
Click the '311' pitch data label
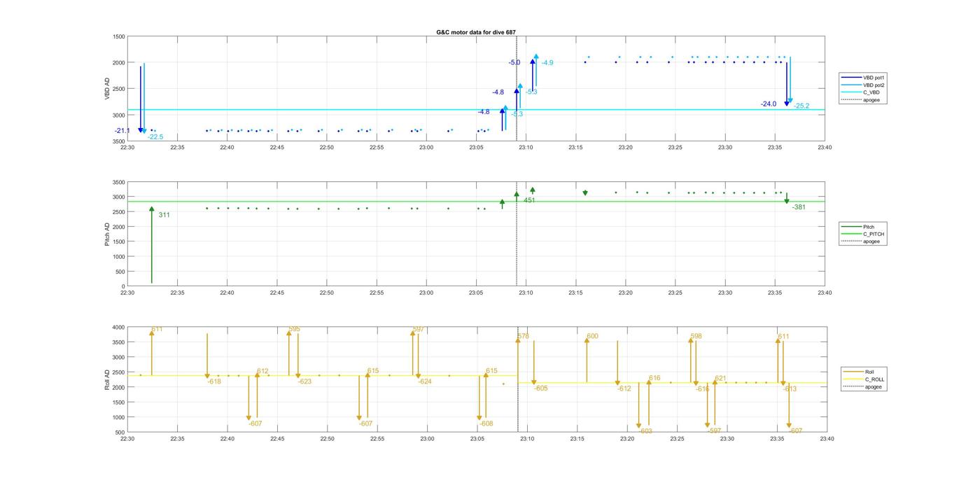pyautogui.click(x=164, y=215)
